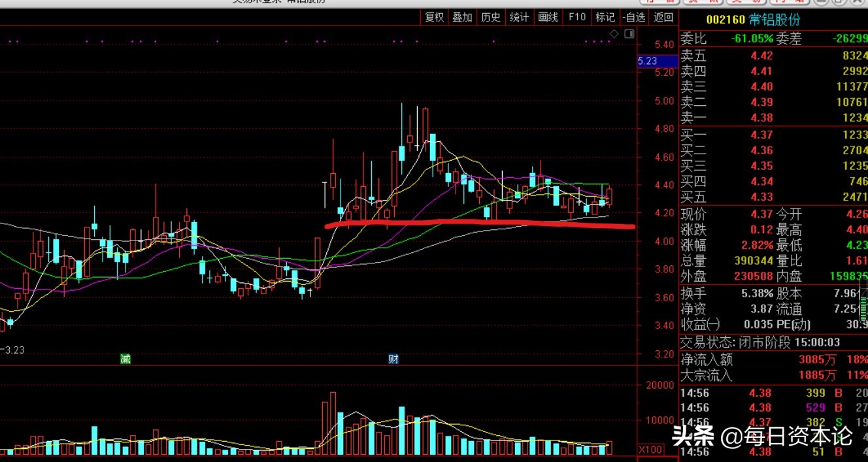Click the 3.23 low price label on chart
Image resolution: width=868 pixels, height=462 pixels.
pyautogui.click(x=14, y=350)
